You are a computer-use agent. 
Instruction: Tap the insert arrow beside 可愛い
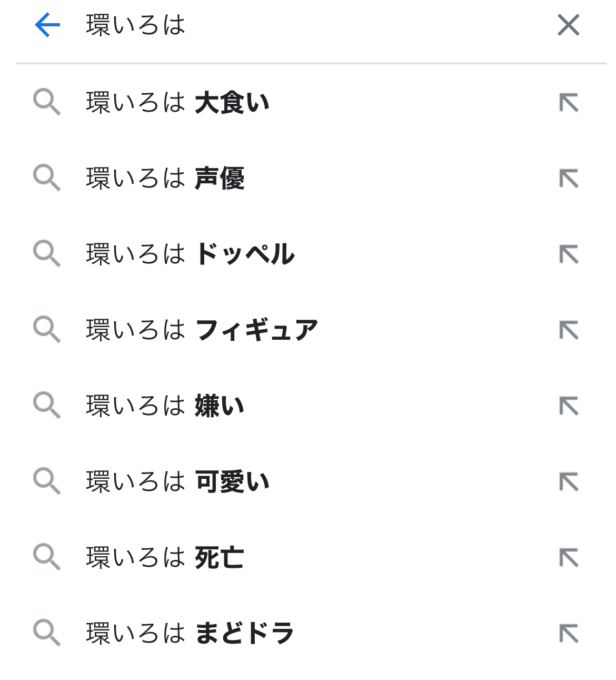(569, 482)
